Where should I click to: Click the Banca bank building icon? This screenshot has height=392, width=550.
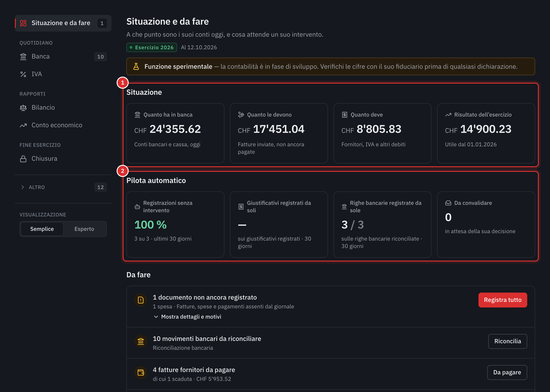click(x=23, y=57)
